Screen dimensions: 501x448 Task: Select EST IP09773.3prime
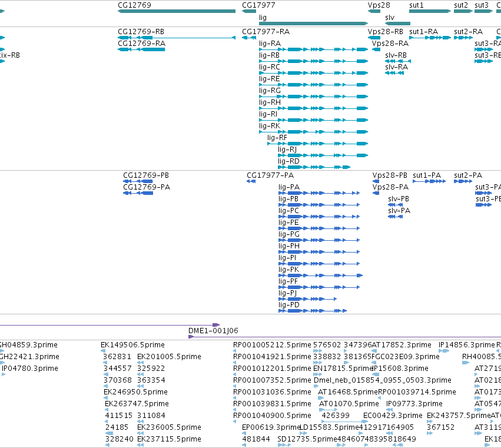(390, 410)
